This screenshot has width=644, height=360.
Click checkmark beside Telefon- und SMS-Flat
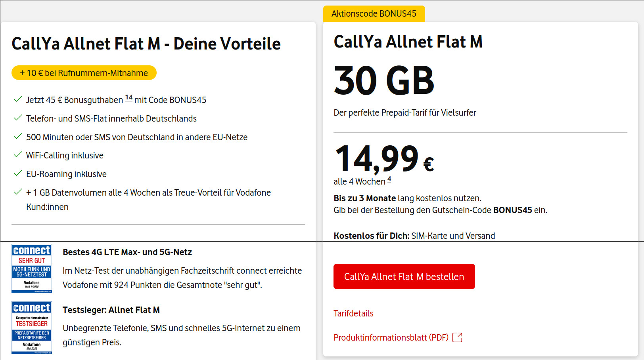[x=17, y=118]
